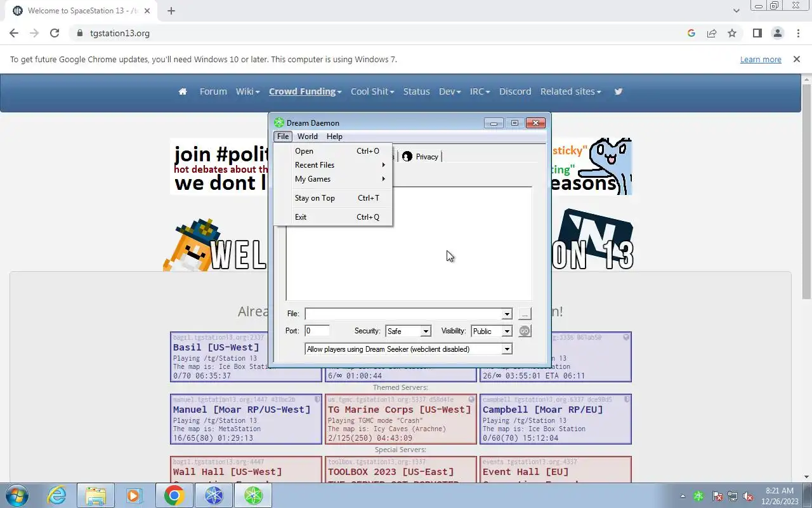Screen dimensions: 812x508
Task: Expand the File path combo box arrow
Action: tap(507, 314)
